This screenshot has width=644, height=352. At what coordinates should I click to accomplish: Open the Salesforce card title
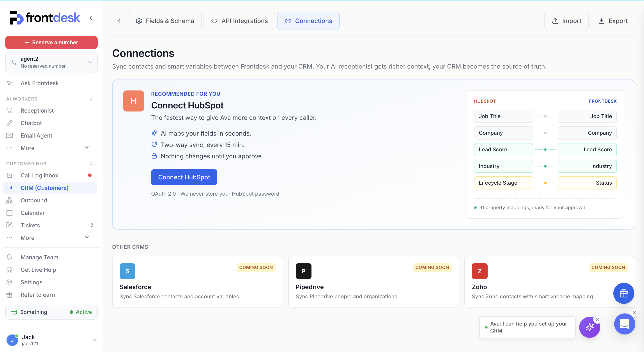135,287
